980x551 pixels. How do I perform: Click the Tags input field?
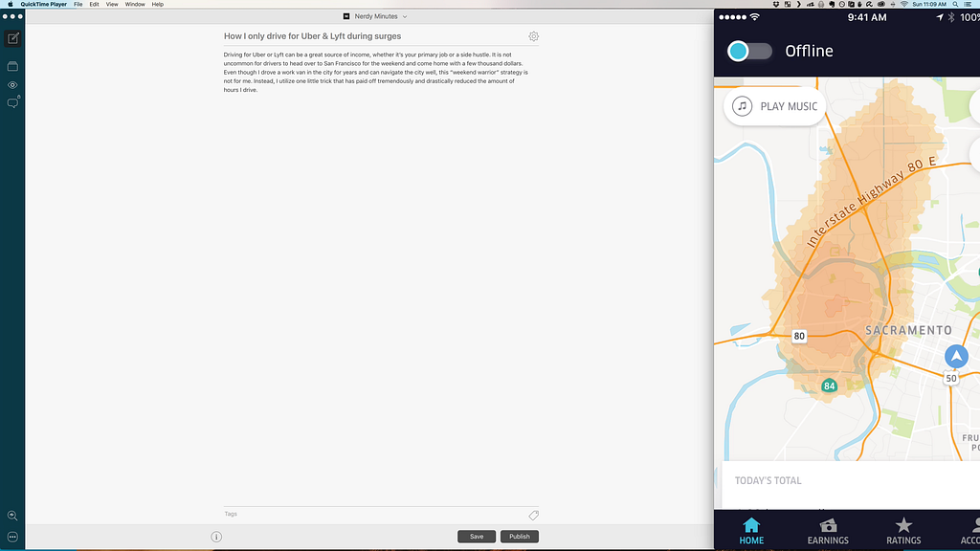(x=375, y=514)
